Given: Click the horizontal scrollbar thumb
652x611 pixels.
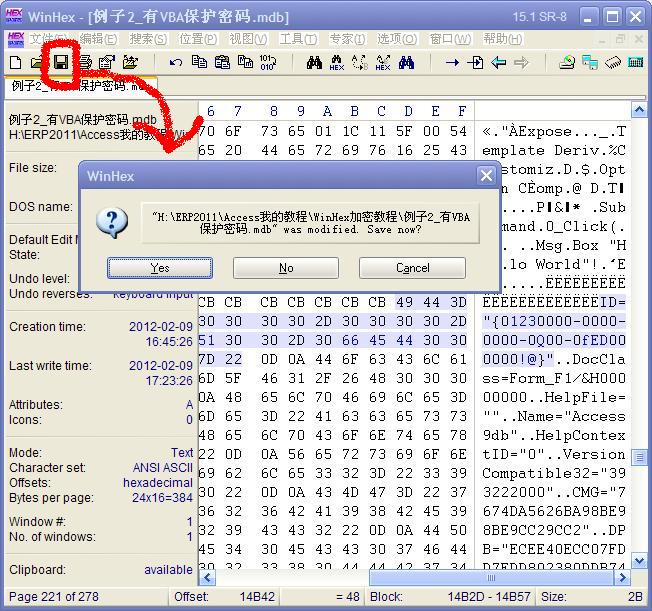Looking at the screenshot, I should coord(491,577).
